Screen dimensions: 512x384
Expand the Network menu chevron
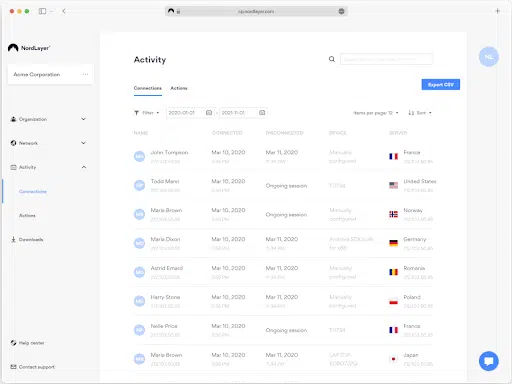[84, 143]
